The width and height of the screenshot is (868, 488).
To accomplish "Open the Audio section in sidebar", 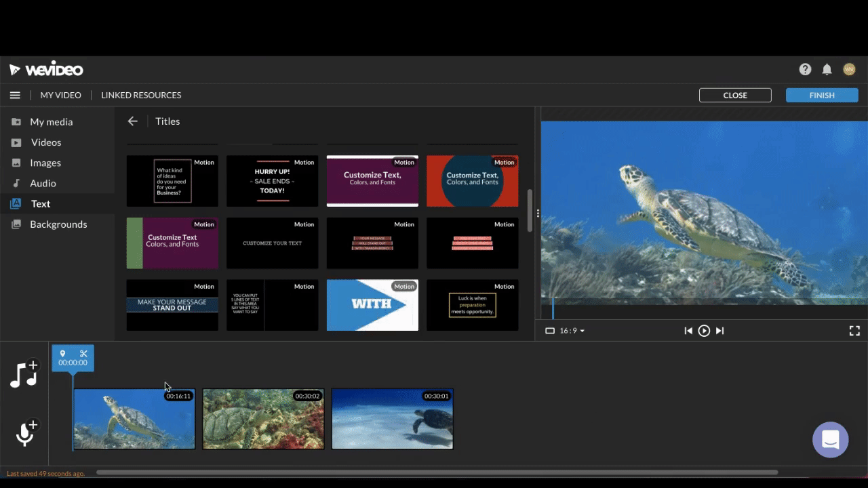I will (x=43, y=184).
